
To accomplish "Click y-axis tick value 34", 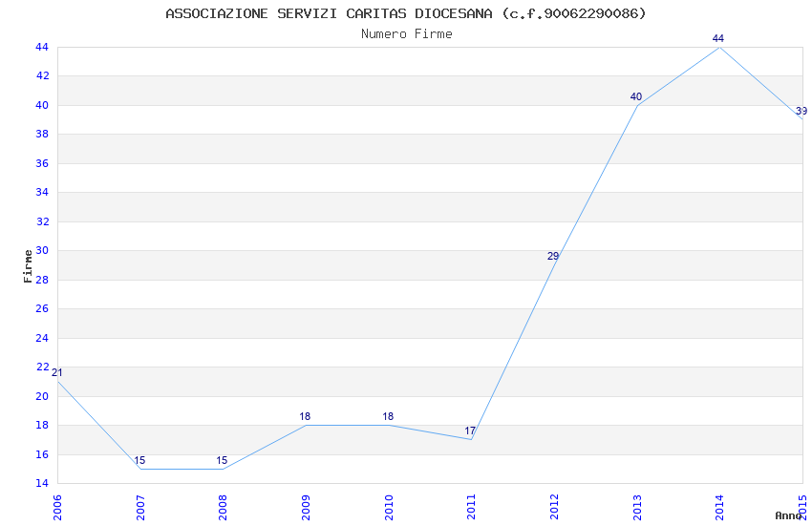I will [x=42, y=193].
